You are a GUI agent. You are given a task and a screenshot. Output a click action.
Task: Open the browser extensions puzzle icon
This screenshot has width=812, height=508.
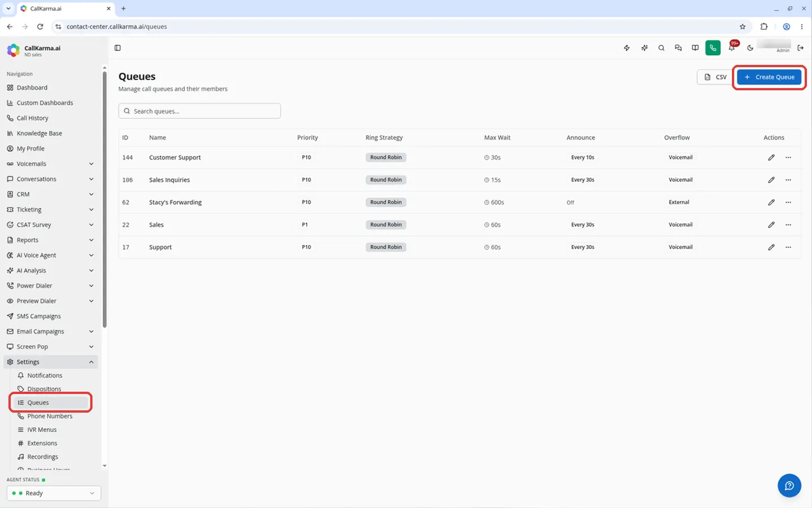click(x=764, y=27)
